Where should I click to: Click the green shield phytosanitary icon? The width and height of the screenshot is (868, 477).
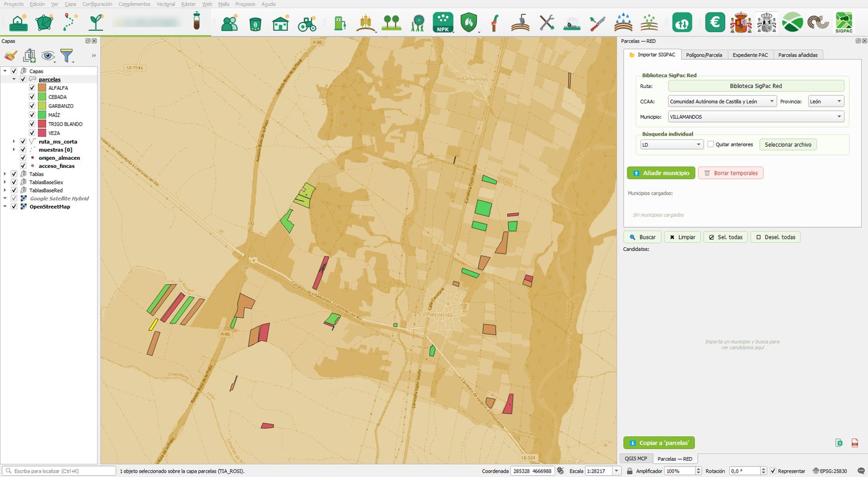click(469, 23)
